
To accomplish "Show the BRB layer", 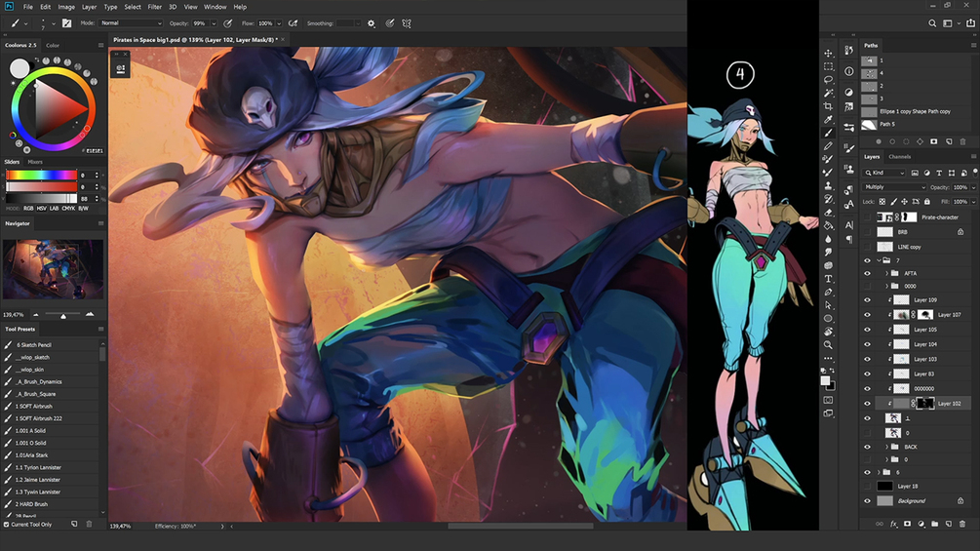I will (x=867, y=232).
